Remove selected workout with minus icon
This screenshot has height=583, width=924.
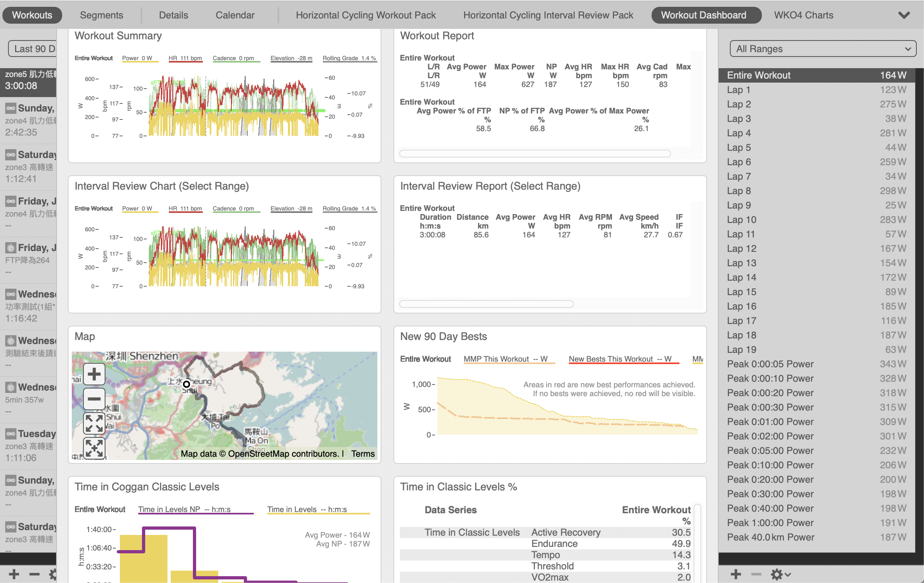pos(34,574)
